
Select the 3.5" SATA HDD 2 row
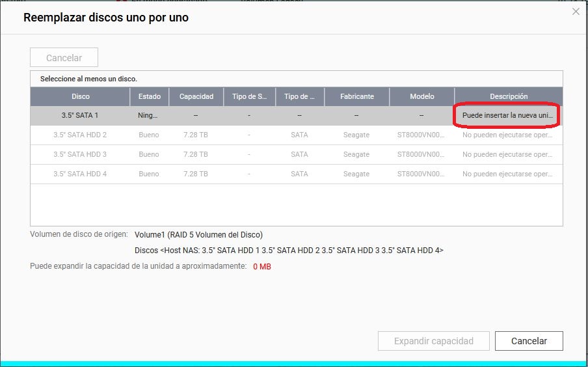coord(80,135)
